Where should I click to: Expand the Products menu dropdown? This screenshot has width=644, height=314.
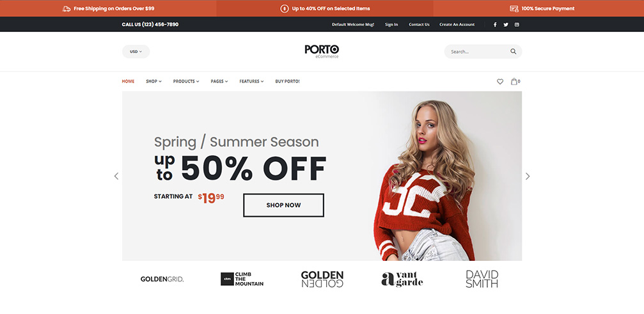click(x=186, y=81)
